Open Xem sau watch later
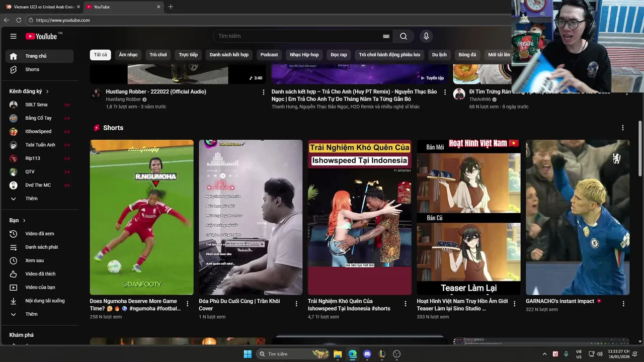644x362 pixels. pos(39,260)
